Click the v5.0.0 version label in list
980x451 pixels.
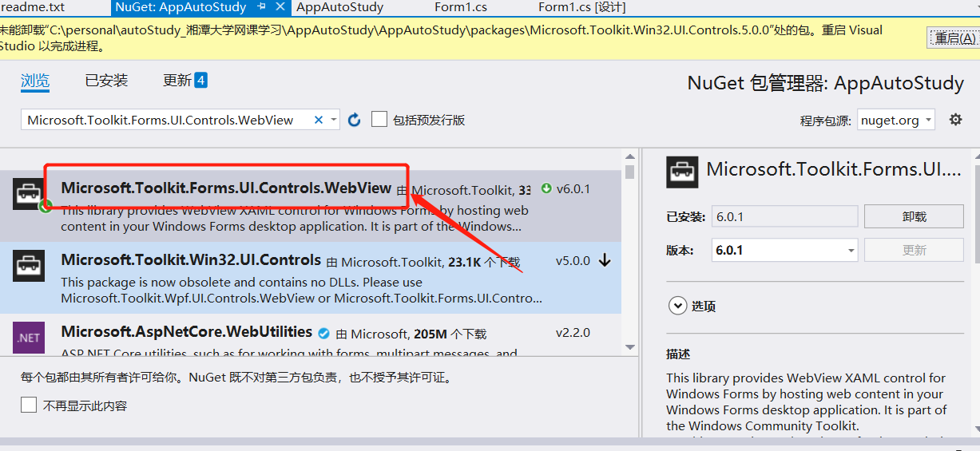573,261
